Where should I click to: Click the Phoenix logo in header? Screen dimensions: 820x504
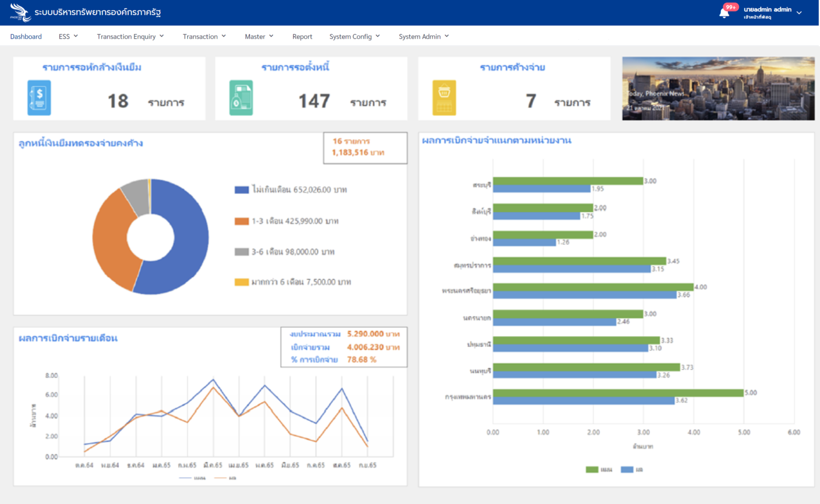[x=20, y=12]
